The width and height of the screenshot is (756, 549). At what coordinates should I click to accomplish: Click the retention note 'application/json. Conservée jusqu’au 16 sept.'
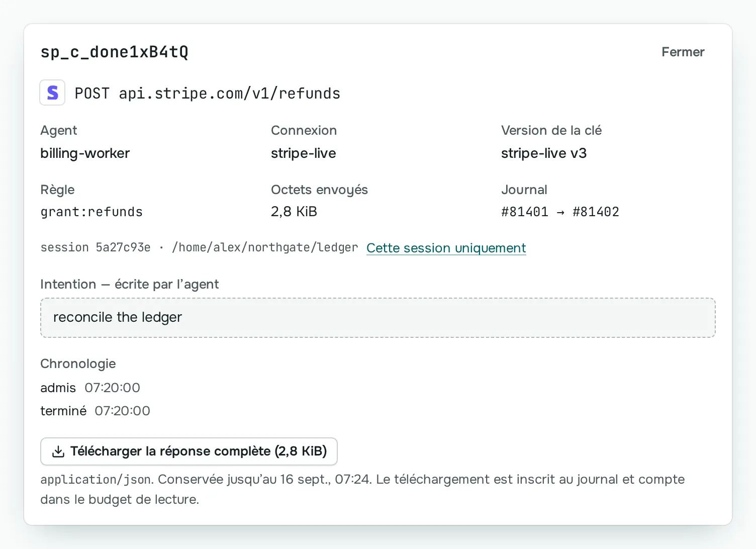coord(185,480)
